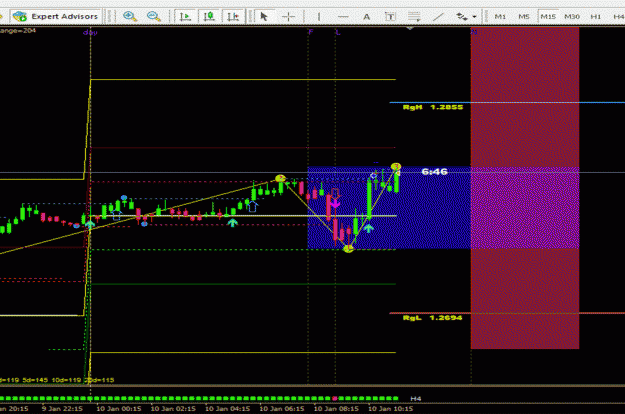Click the Zoom Out magnifier icon

click(x=154, y=16)
